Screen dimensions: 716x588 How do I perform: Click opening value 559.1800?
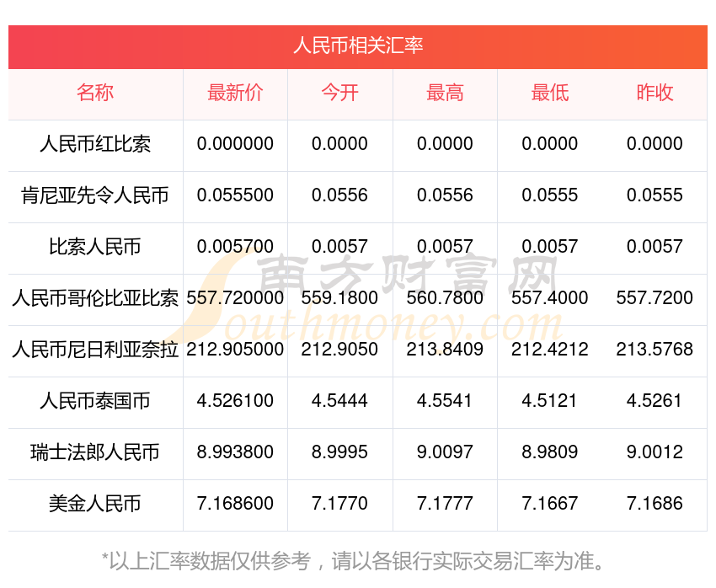tap(339, 298)
